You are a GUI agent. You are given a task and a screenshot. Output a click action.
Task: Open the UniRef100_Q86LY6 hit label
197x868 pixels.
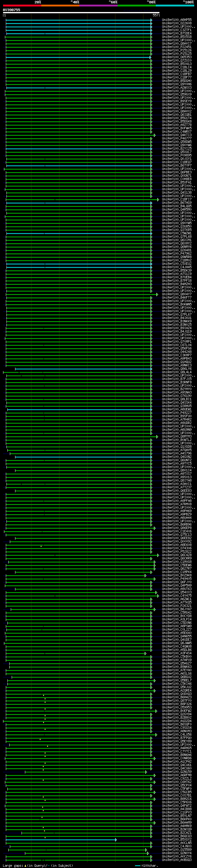pyautogui.click(x=176, y=369)
